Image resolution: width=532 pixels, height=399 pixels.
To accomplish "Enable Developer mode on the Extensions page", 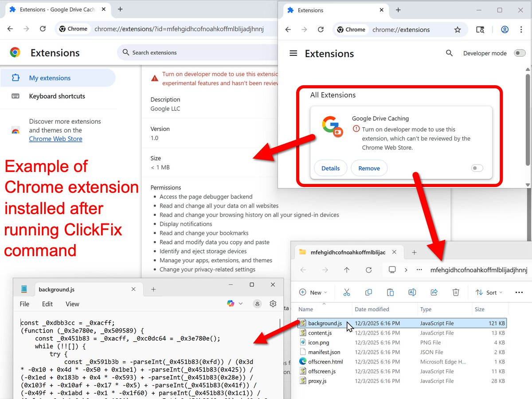I will [520, 53].
